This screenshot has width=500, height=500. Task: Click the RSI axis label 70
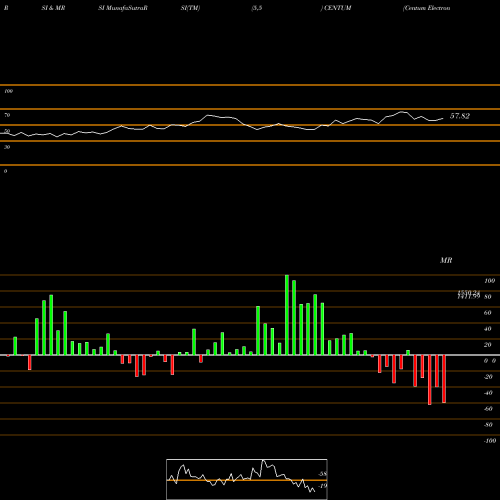7,115
